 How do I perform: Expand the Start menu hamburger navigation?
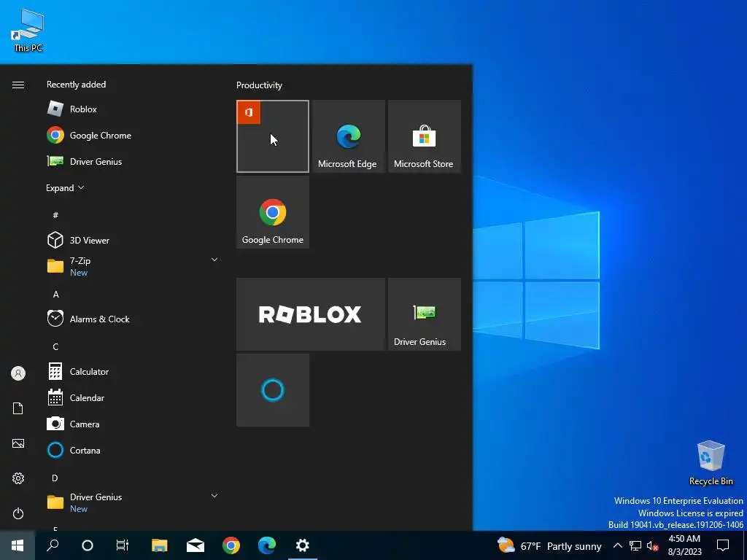(18, 85)
